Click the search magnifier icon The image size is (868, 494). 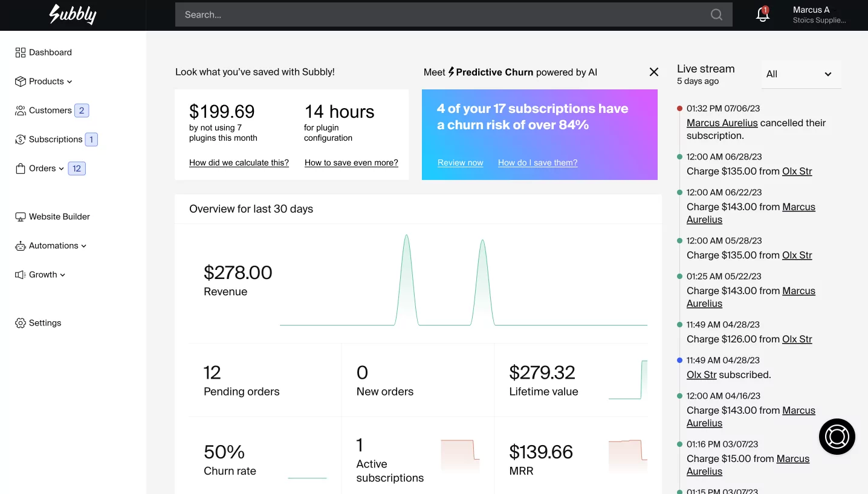(x=716, y=15)
